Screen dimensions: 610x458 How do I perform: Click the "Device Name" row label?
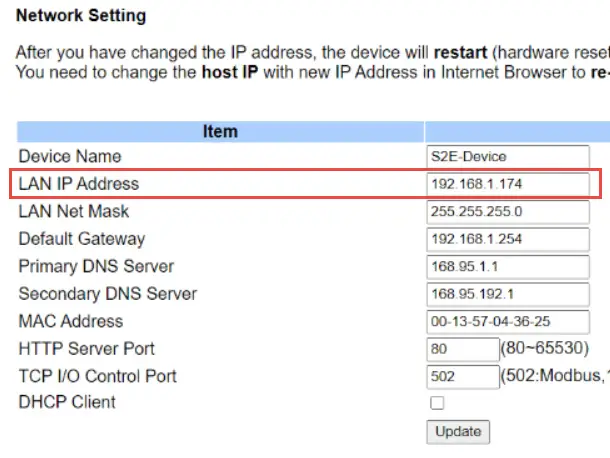(x=70, y=157)
